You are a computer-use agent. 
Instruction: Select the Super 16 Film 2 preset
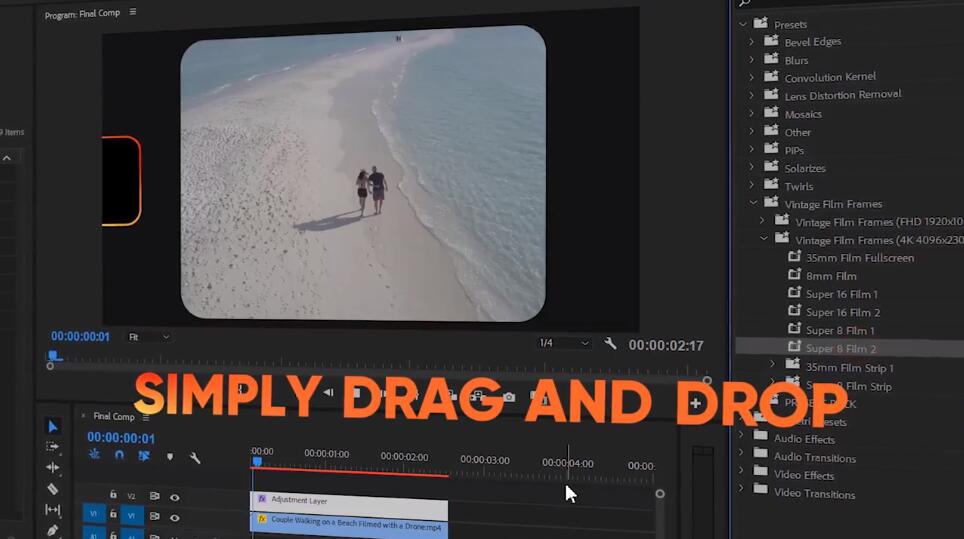(x=843, y=313)
